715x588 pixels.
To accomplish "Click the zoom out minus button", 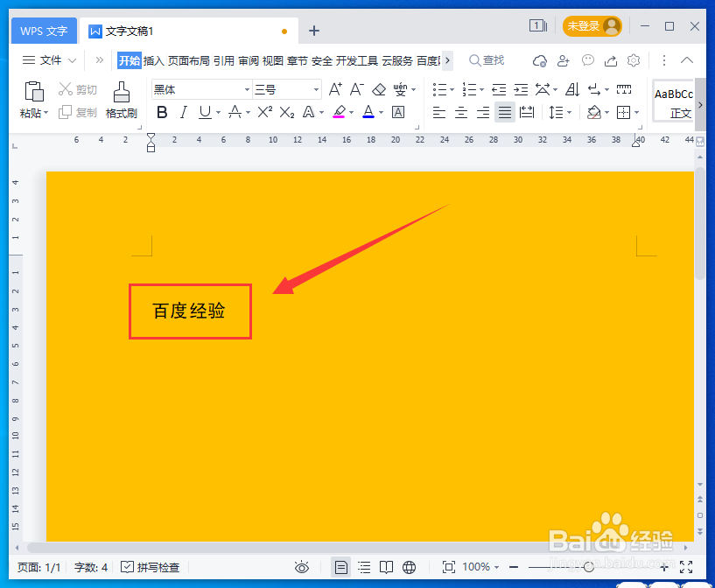I will pyautogui.click(x=514, y=567).
